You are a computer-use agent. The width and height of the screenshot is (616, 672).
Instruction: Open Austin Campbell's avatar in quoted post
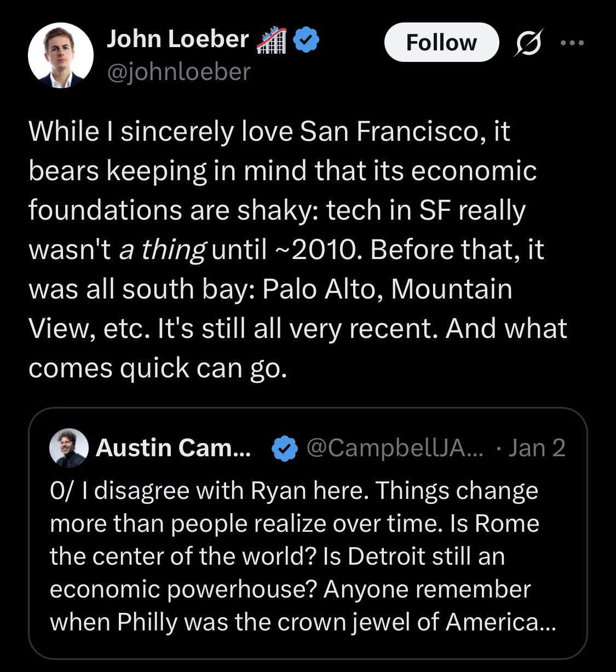[69, 448]
